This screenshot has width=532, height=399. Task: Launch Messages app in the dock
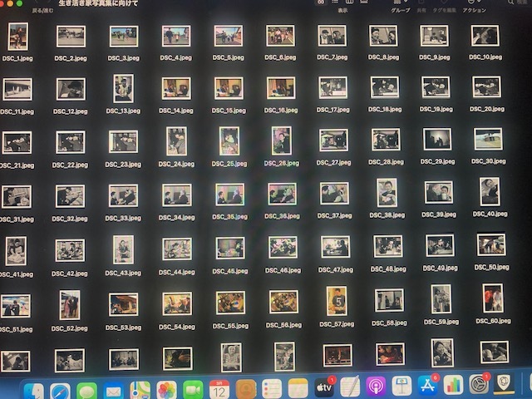86,390
